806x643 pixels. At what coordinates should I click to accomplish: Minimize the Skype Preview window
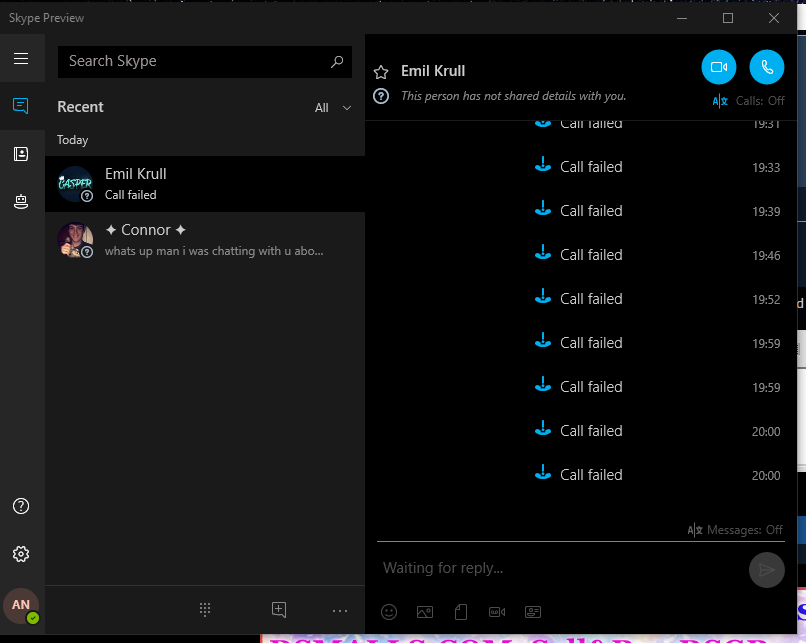pyautogui.click(x=682, y=18)
